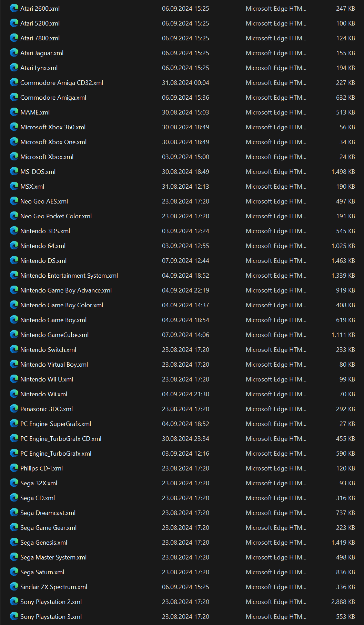This screenshot has height=625, width=364.
Task: Click the icon for Neo Geo AES.xml
Action: (x=14, y=201)
